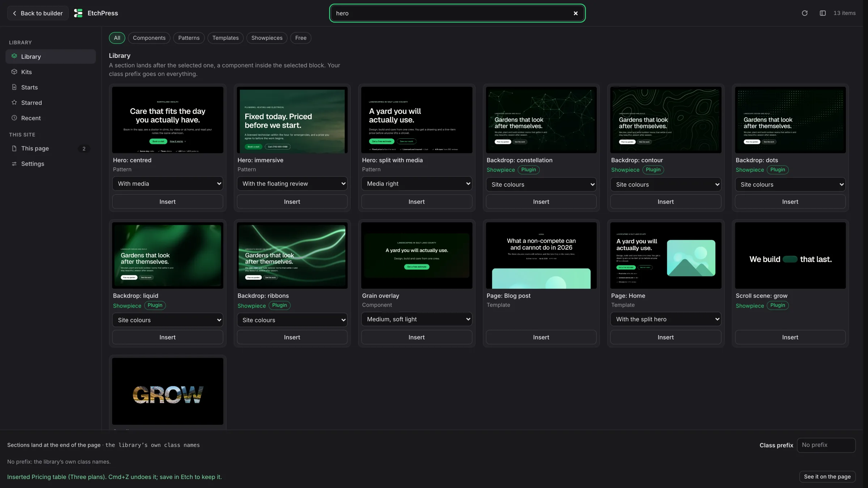Click the Class prefix input field
Viewport: 868px width, 488px height.
pyautogui.click(x=826, y=445)
